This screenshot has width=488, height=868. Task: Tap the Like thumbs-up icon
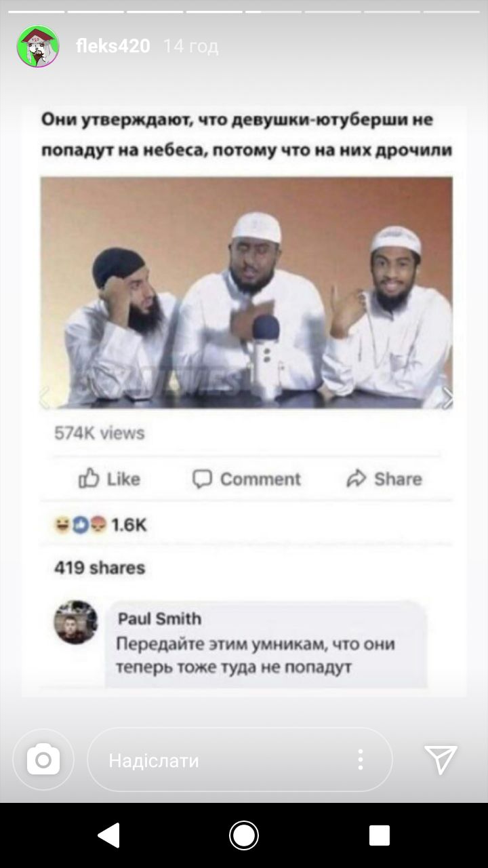tap(89, 479)
